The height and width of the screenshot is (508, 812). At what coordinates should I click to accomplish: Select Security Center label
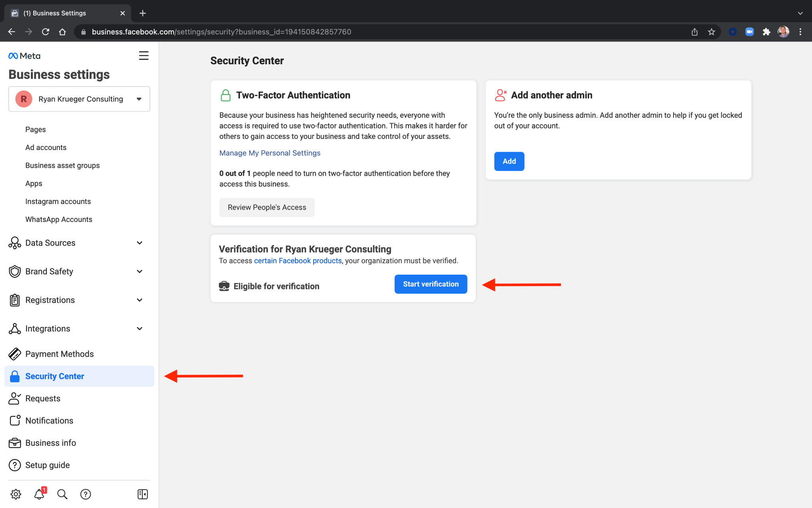click(55, 376)
